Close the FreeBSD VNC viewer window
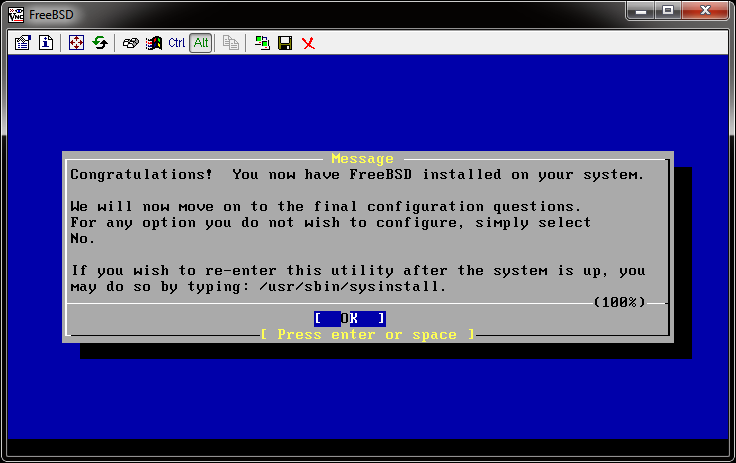This screenshot has width=736, height=463. (705, 11)
